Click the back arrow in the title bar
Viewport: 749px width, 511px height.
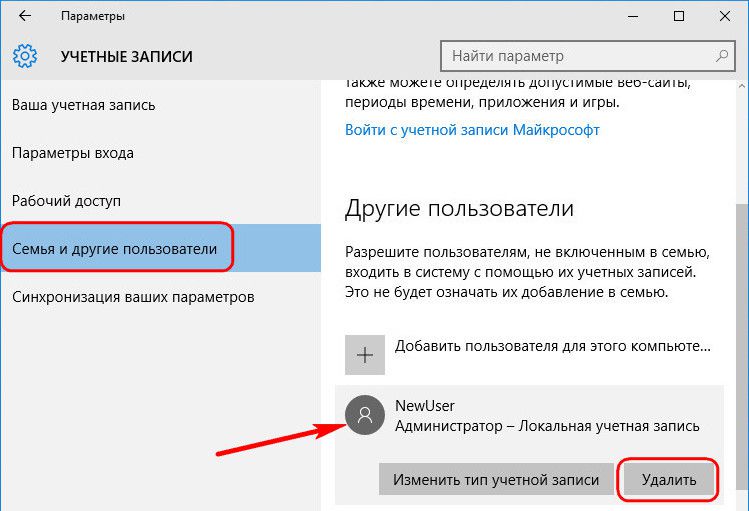pos(25,17)
